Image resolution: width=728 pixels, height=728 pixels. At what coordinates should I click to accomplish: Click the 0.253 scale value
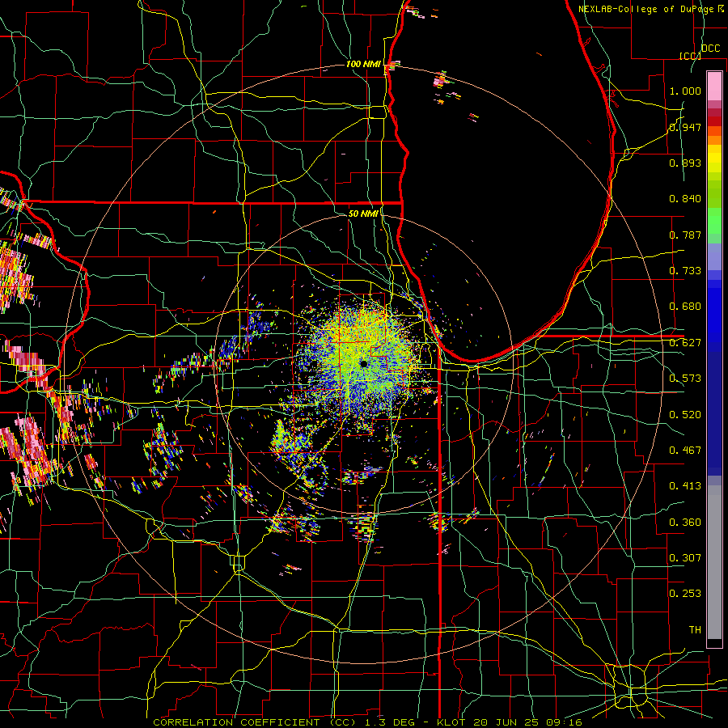pyautogui.click(x=685, y=594)
